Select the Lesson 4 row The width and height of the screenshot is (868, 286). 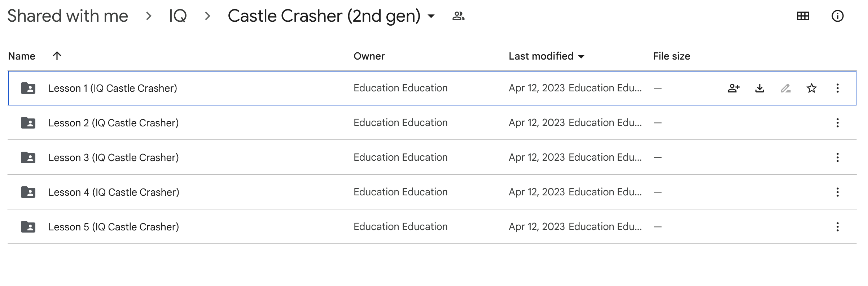pos(253,192)
